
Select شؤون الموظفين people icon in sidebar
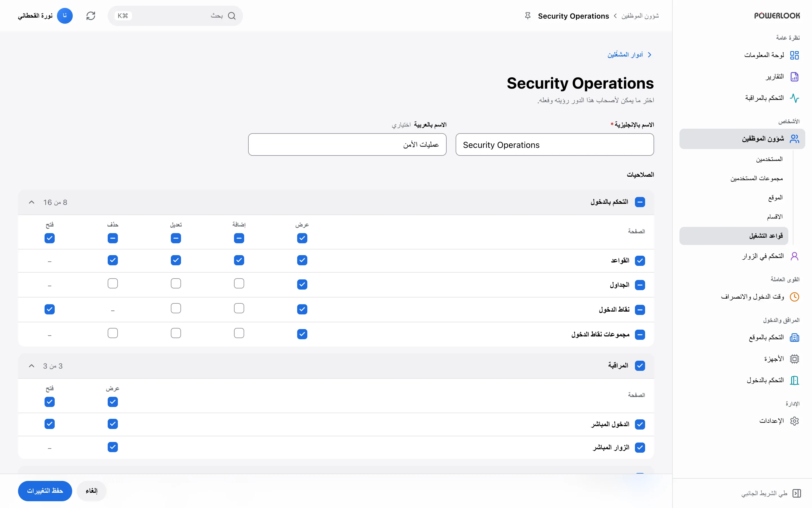(794, 139)
